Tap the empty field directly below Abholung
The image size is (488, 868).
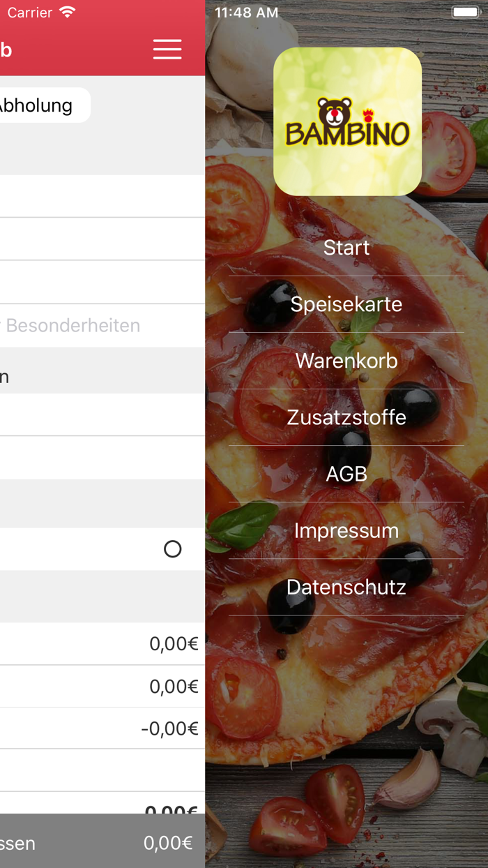(102, 196)
